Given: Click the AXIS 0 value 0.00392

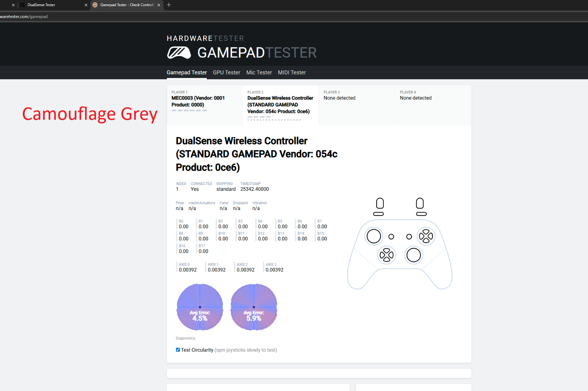Looking at the screenshot, I should coord(188,270).
